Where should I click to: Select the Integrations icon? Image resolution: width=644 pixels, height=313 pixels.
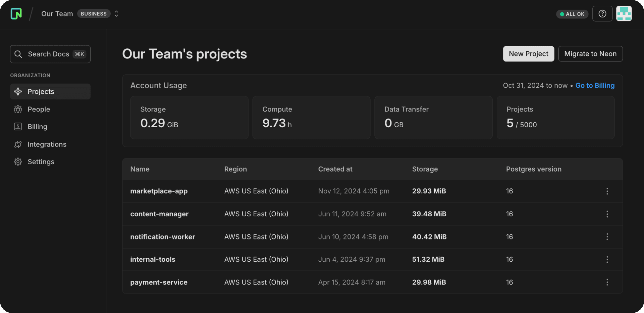(18, 144)
